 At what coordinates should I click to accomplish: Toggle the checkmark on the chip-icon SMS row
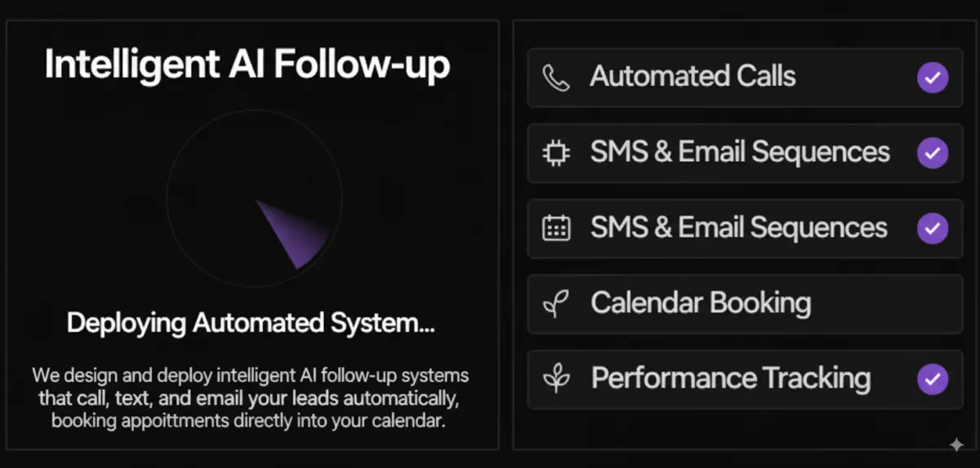(933, 153)
